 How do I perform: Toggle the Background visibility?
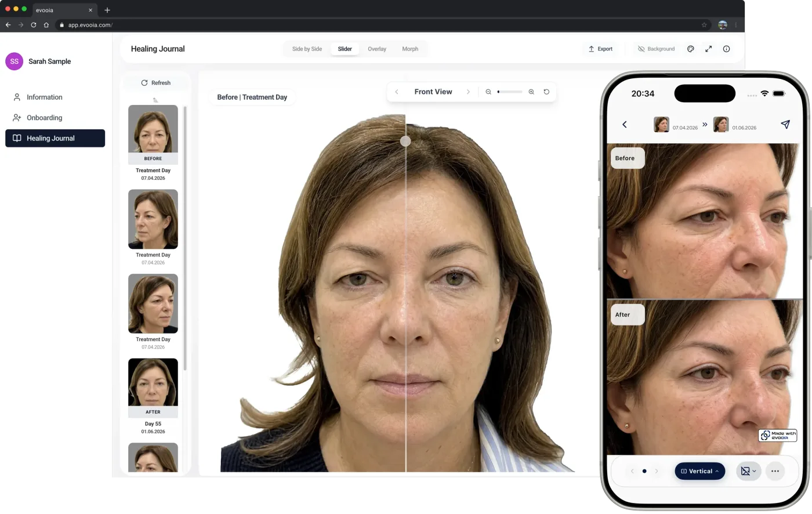(x=656, y=49)
